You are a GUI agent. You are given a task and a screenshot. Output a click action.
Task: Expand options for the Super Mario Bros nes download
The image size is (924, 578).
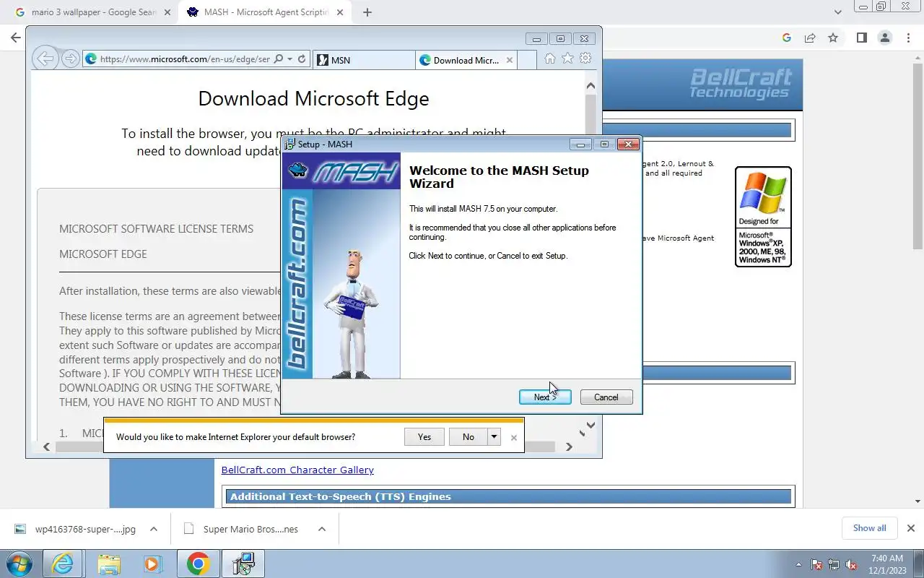pyautogui.click(x=322, y=529)
